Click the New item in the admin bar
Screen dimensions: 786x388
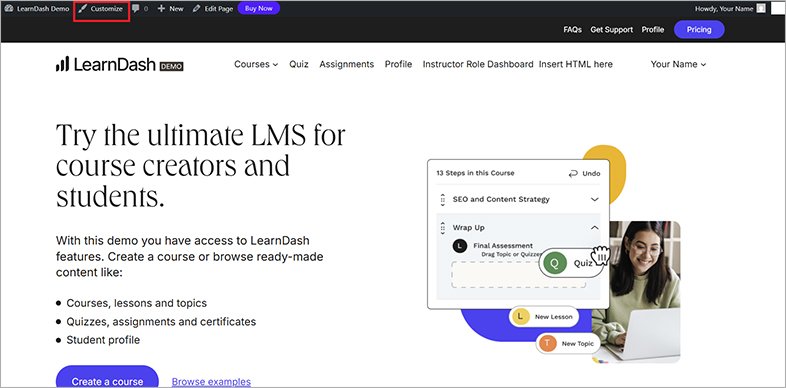pos(170,9)
